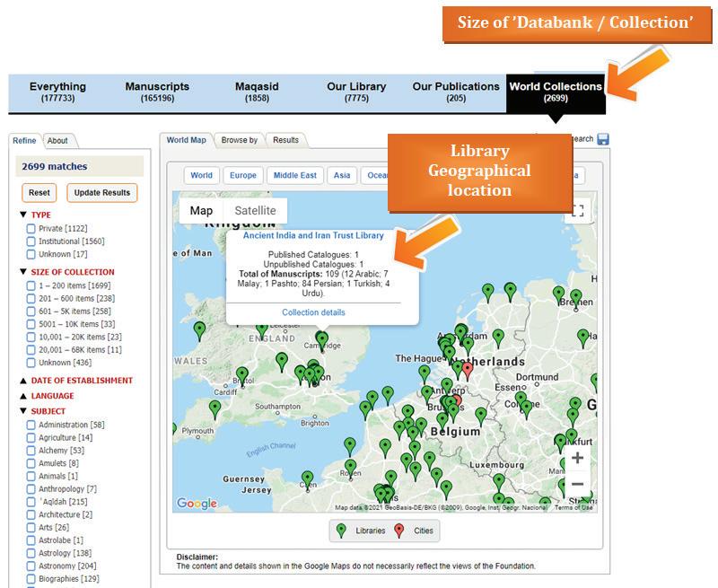Check the 'Aqidah subject filter
The width and height of the screenshot is (718, 588).
[x=31, y=502]
